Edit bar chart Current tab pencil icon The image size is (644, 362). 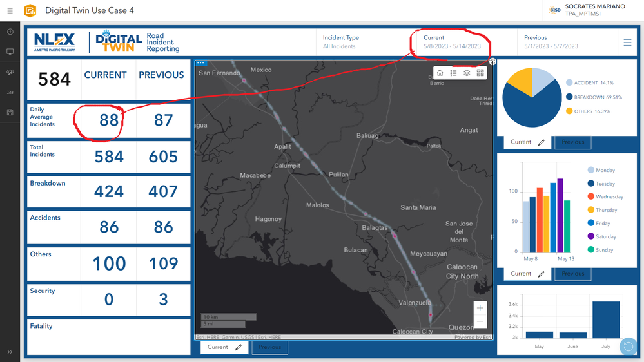click(542, 274)
